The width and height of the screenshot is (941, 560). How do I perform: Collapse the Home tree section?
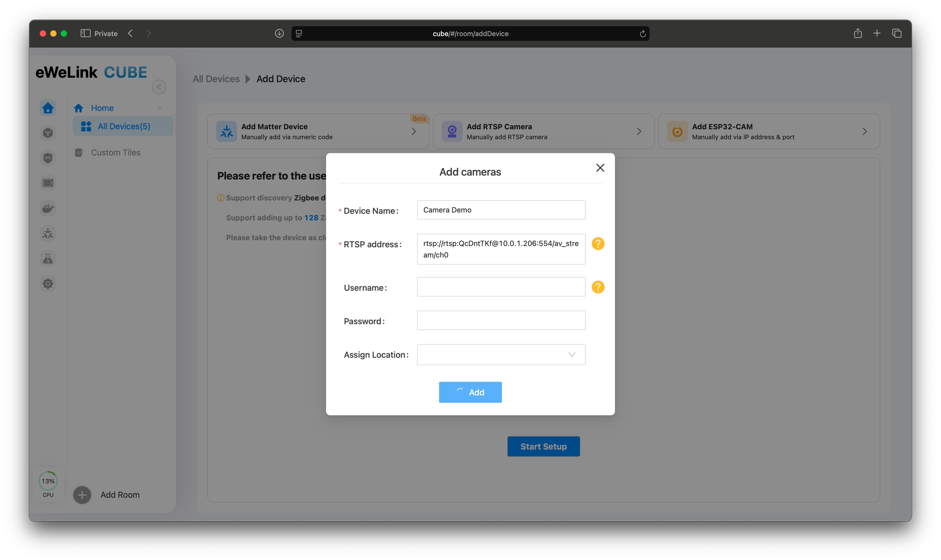160,108
